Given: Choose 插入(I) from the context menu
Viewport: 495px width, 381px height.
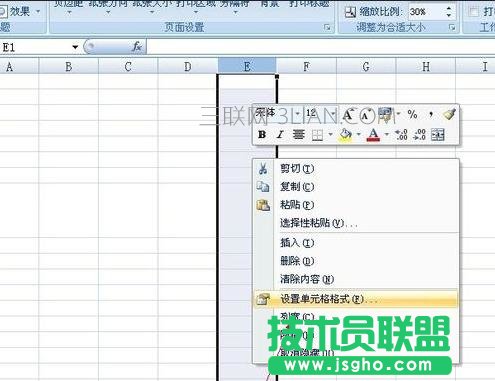Looking at the screenshot, I should click(x=356, y=243).
